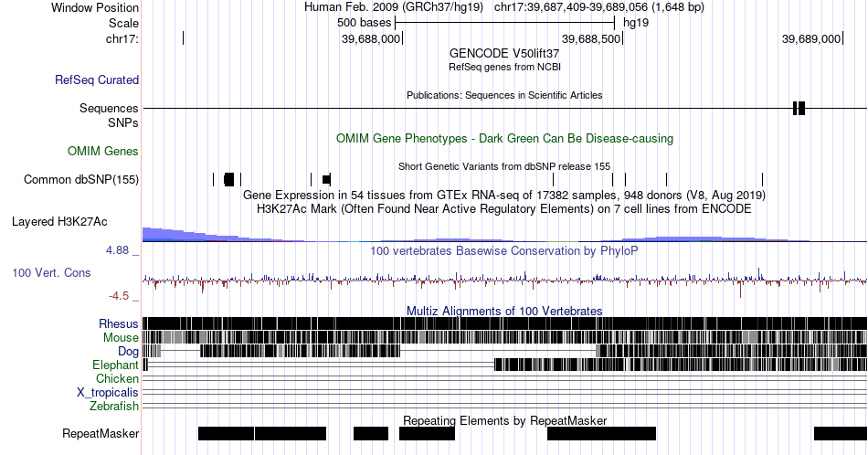
Task: Click the Rhesus alignment row
Action: click(x=505, y=323)
